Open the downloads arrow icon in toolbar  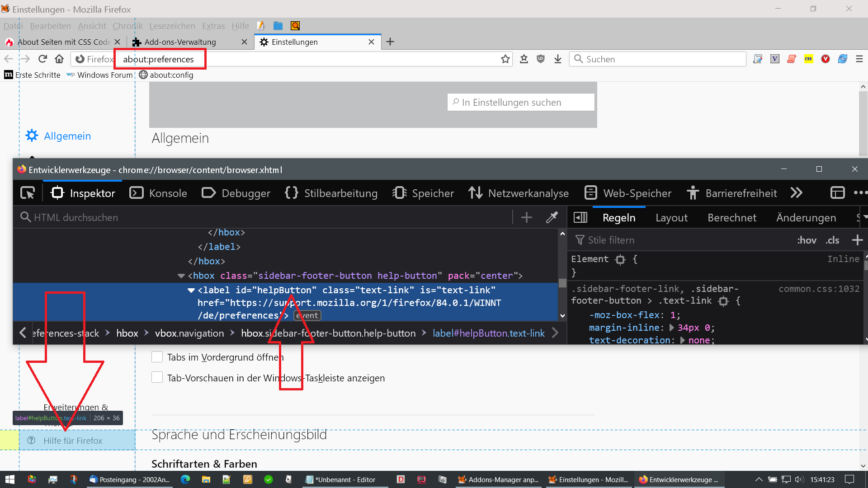(558, 59)
